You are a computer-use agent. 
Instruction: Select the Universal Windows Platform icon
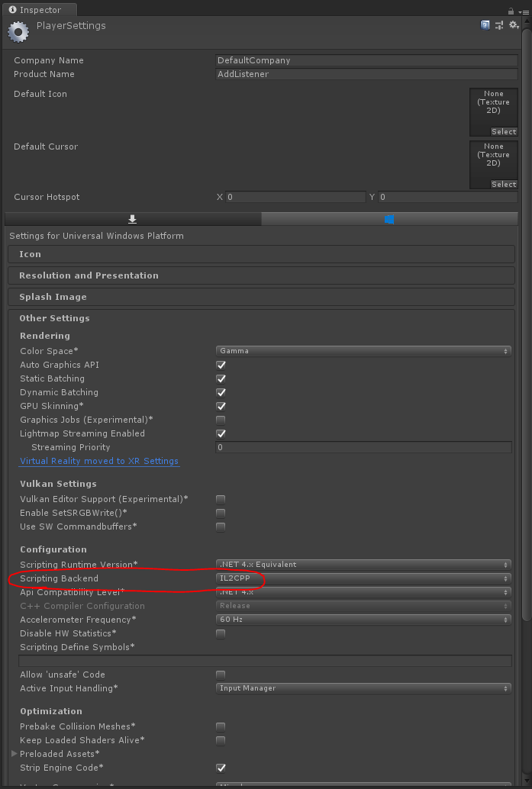[389, 218]
